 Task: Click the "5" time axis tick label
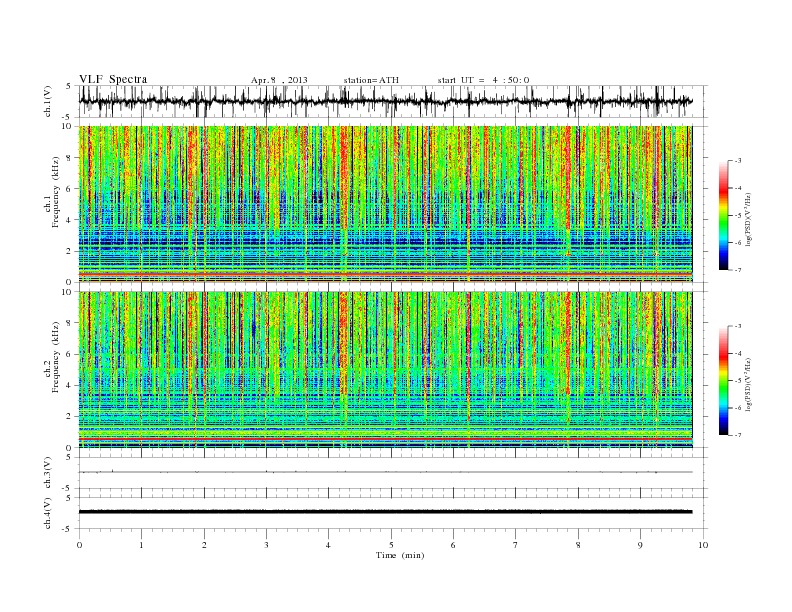391,545
